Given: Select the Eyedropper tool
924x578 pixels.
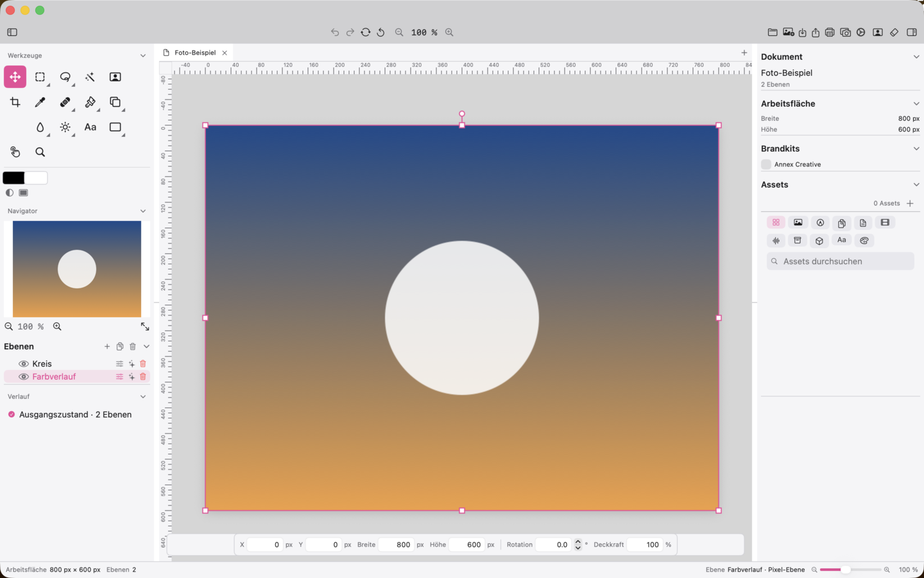Looking at the screenshot, I should pyautogui.click(x=40, y=102).
